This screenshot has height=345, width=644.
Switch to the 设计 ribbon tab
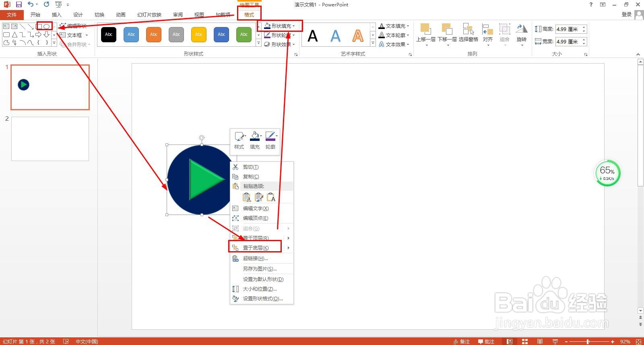point(78,14)
